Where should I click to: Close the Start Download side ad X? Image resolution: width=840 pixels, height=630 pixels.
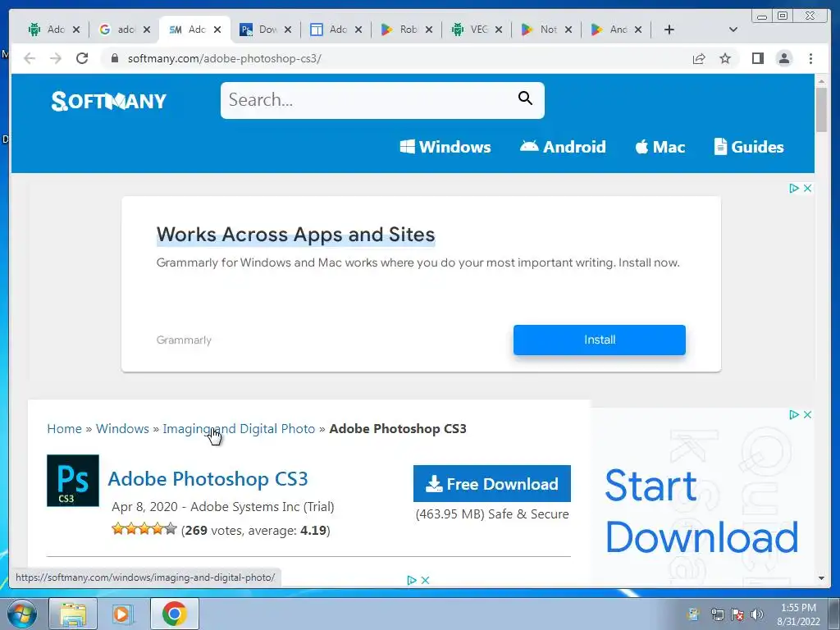point(807,414)
